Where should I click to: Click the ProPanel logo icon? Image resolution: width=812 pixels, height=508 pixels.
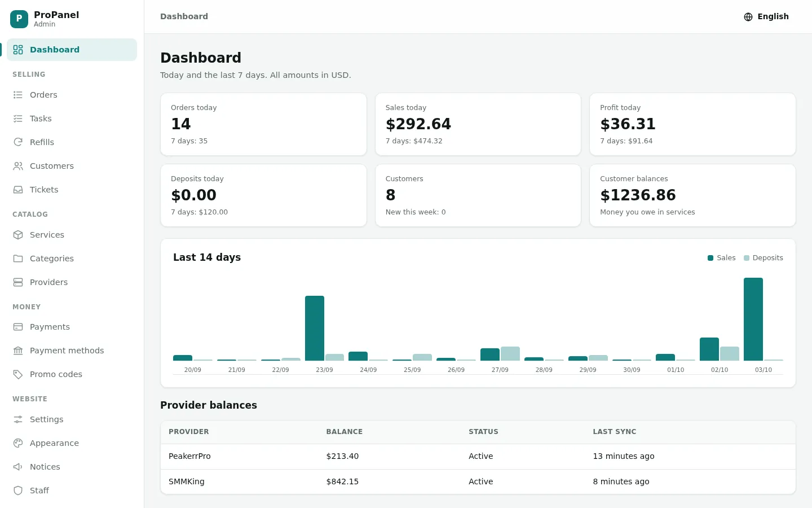tap(19, 19)
